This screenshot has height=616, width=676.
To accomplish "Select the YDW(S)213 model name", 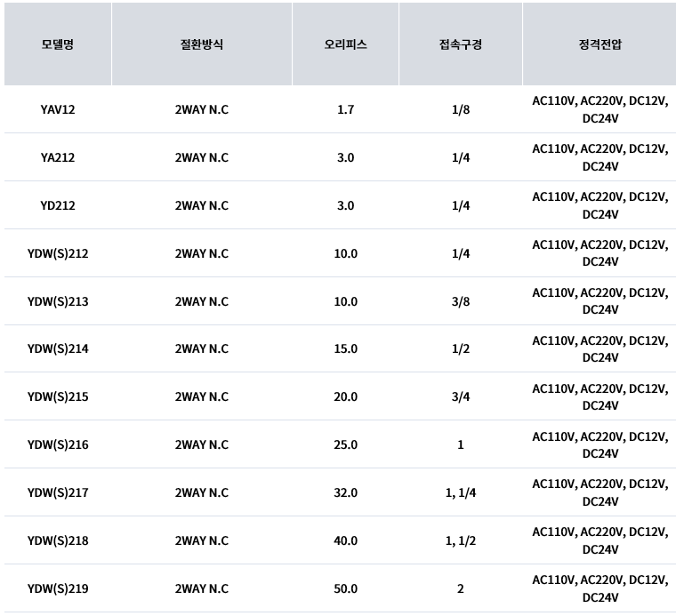I will 58,301.
